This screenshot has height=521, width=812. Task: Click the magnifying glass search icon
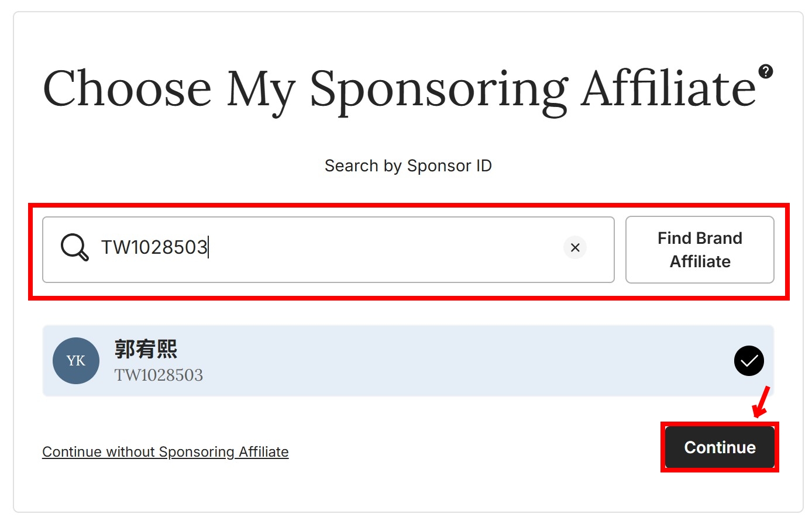[74, 247]
